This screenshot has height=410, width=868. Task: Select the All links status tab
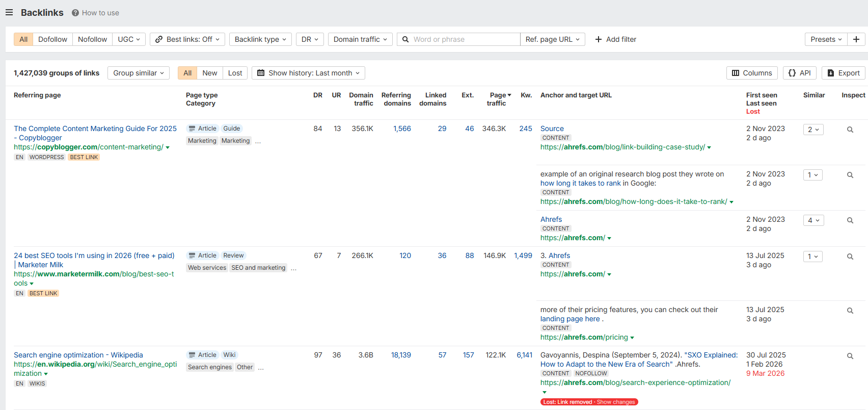187,73
